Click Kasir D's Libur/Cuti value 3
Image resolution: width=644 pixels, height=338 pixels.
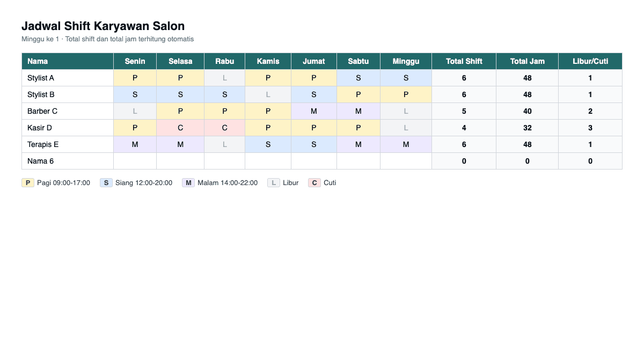(590, 128)
